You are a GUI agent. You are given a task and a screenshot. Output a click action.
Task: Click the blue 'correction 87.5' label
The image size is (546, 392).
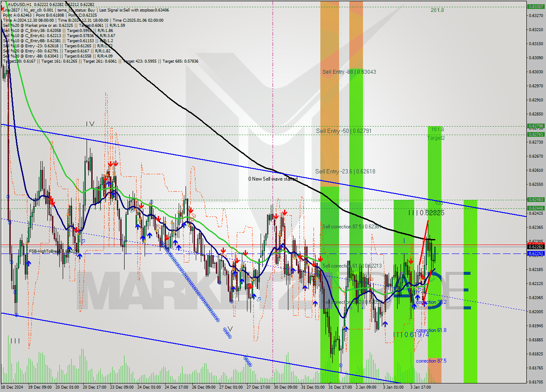click(431, 361)
